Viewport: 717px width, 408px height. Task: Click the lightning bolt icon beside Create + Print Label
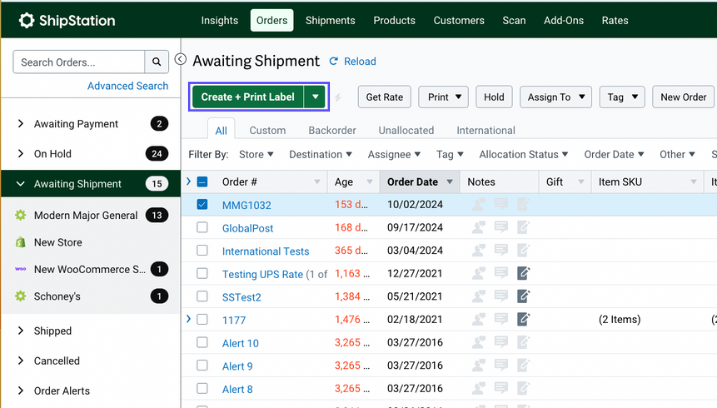point(338,97)
